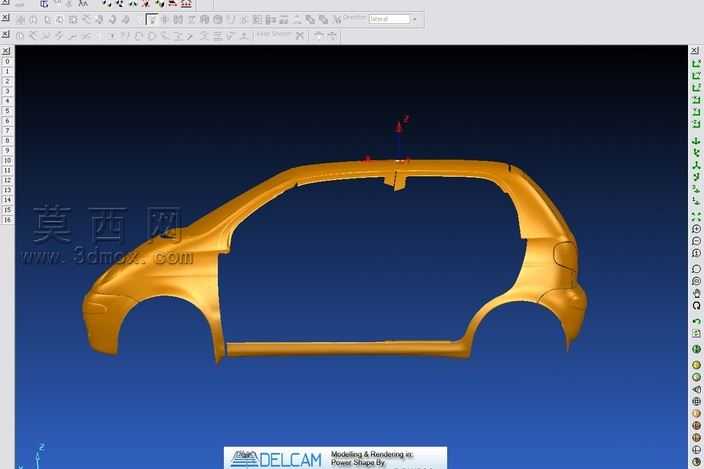
Task: Toggle level 4 button
Action: pyautogui.click(x=7, y=101)
